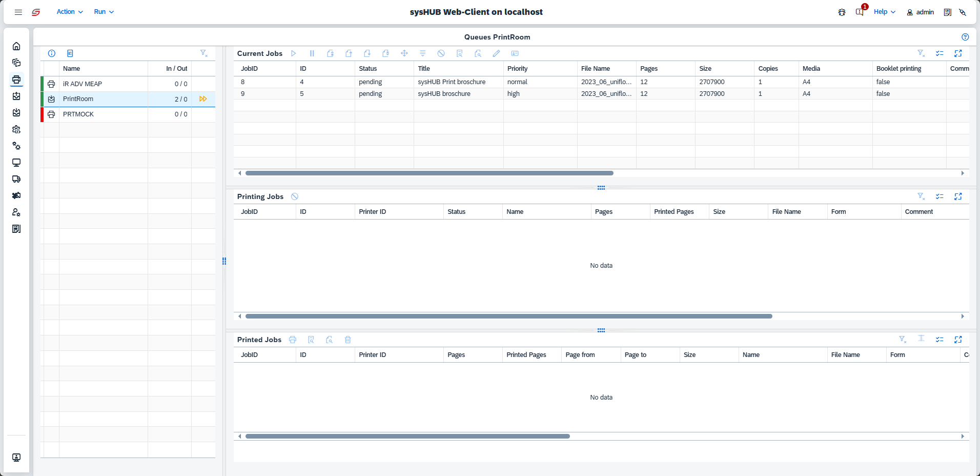Click the fast-forward arrows in PrintRoom row
Image resolution: width=980 pixels, height=476 pixels.
pyautogui.click(x=203, y=99)
